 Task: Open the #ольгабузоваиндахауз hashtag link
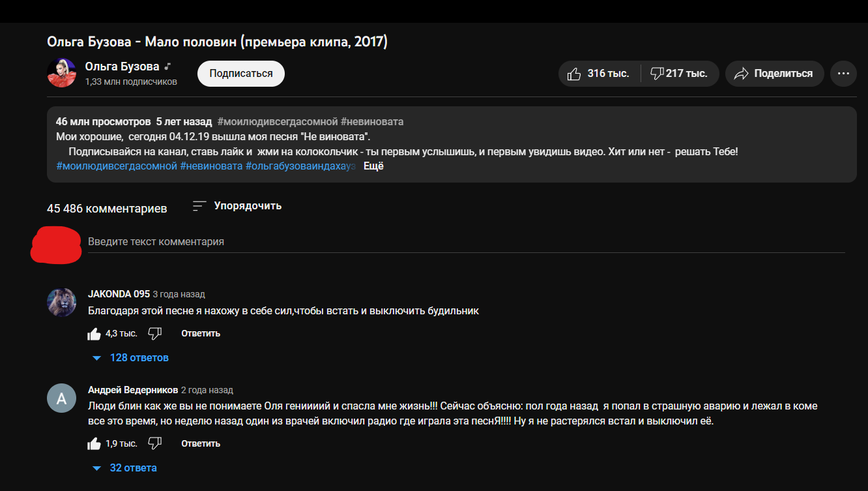point(300,166)
